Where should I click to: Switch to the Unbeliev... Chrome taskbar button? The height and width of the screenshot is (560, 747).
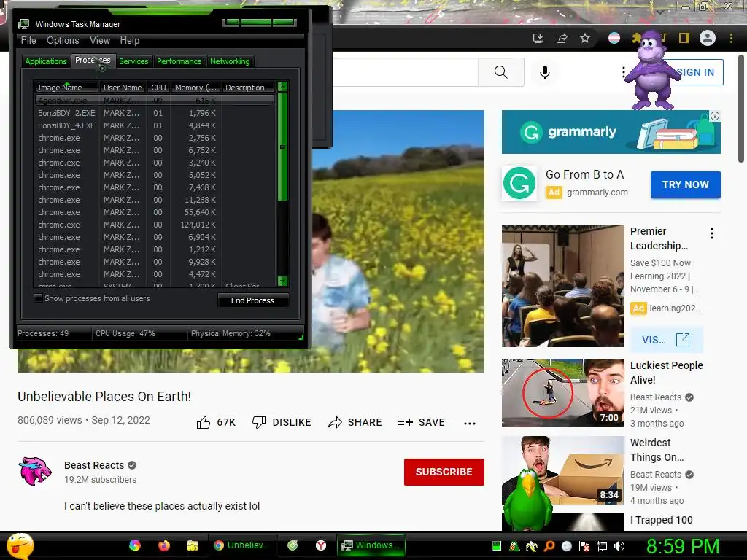click(x=242, y=545)
